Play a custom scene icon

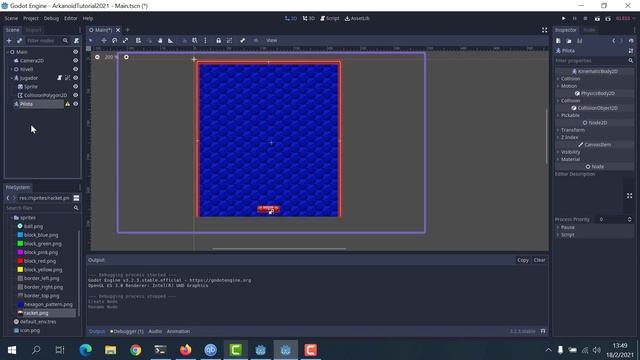coord(608,18)
